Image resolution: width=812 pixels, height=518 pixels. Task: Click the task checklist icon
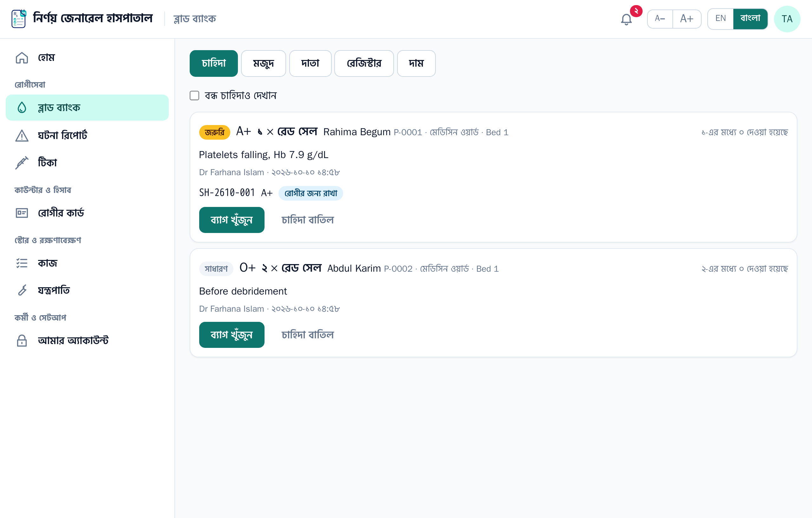22,263
